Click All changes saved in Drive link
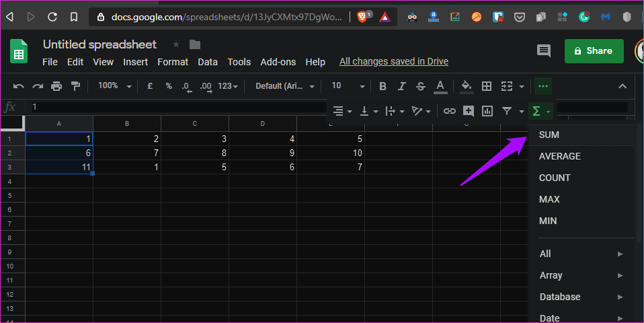This screenshot has height=323, width=644. click(x=393, y=62)
